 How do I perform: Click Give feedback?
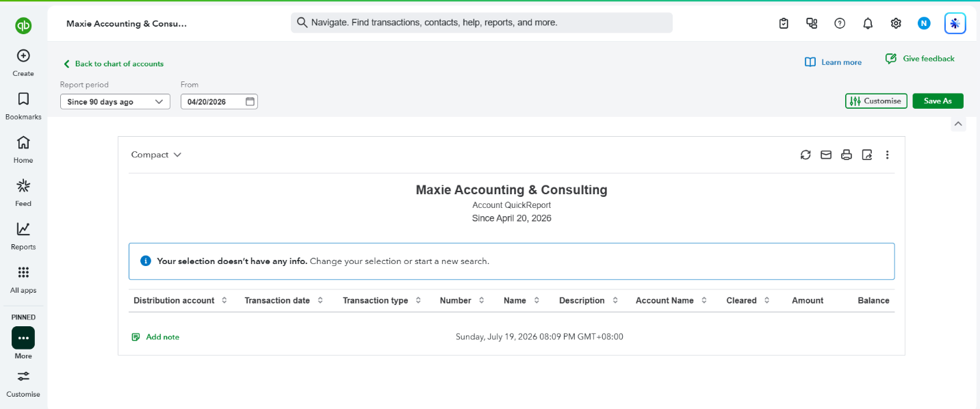point(920,59)
